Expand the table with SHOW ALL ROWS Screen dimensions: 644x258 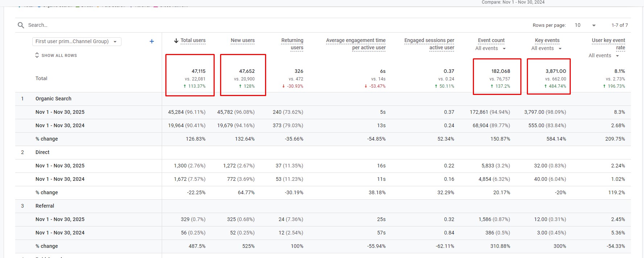[56, 55]
